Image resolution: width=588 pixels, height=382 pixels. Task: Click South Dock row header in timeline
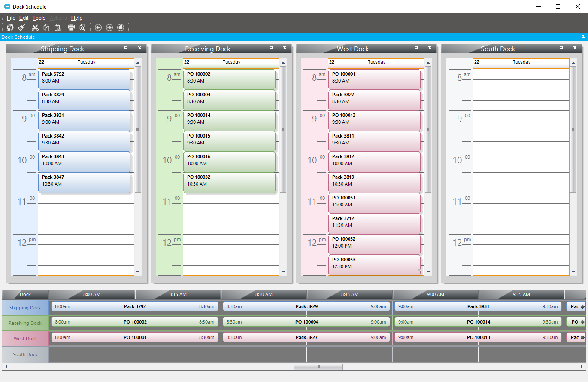coord(25,354)
